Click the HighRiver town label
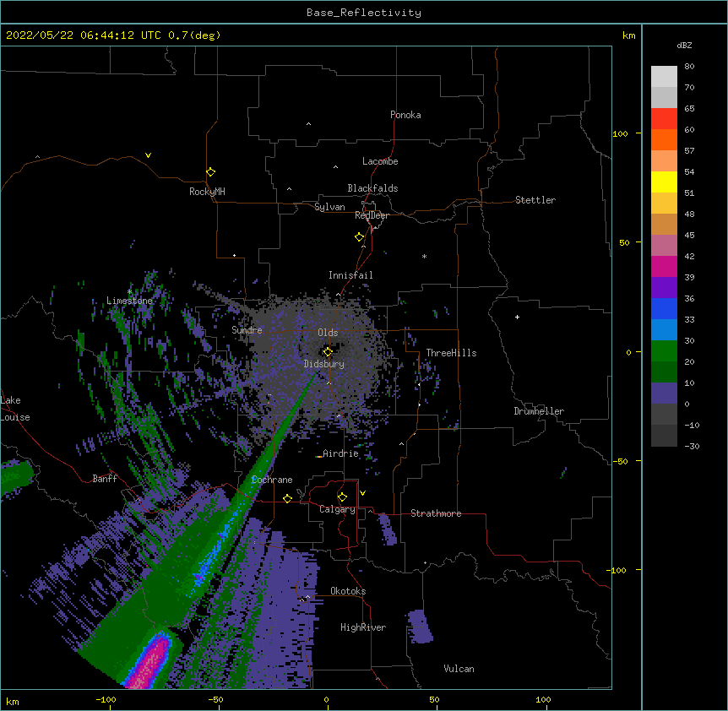Image resolution: width=728 pixels, height=711 pixels. pyautogui.click(x=362, y=627)
